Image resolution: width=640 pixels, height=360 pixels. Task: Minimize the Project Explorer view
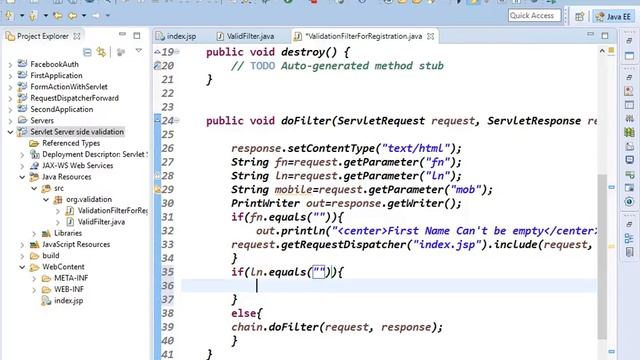[122, 34]
